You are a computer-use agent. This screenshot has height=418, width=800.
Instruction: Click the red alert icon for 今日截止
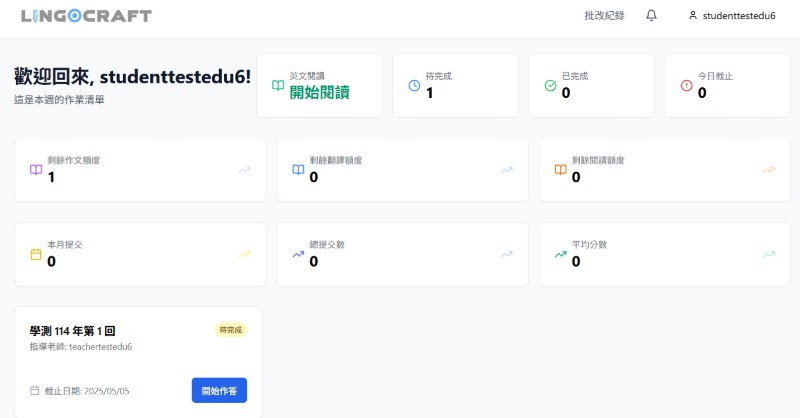686,86
